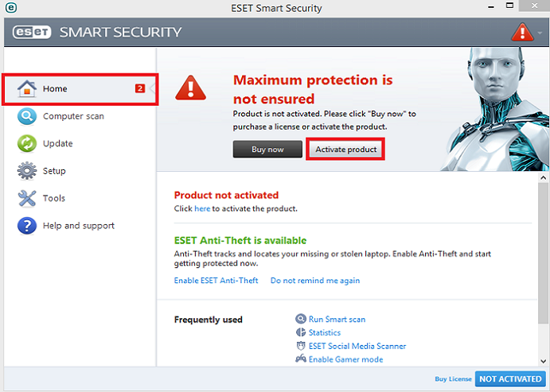Open ESET Social Media Scanner link

pos(357,346)
